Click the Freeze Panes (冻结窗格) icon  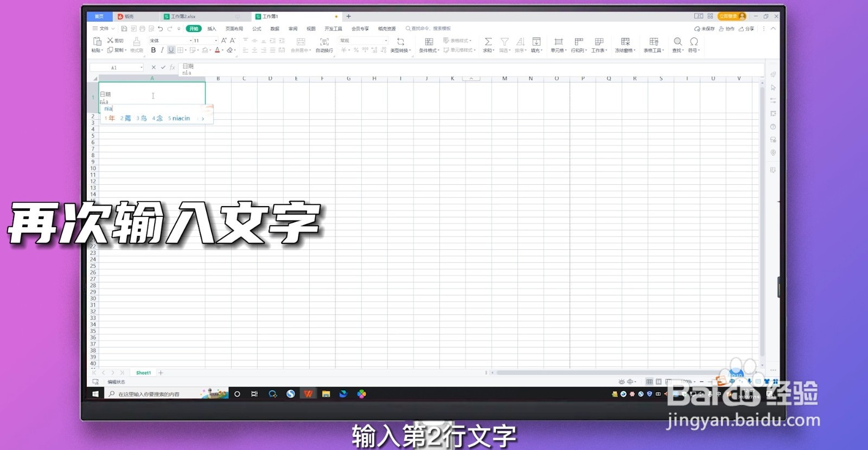(x=625, y=42)
